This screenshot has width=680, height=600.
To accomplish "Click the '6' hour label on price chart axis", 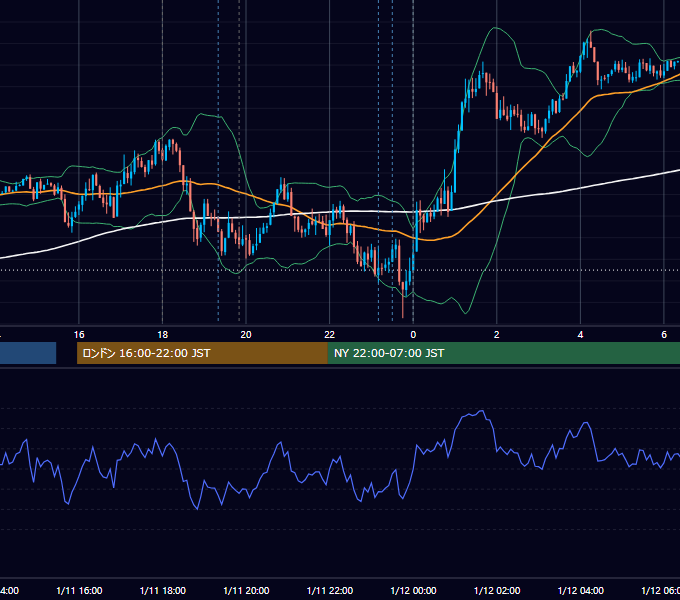I will (x=664, y=334).
